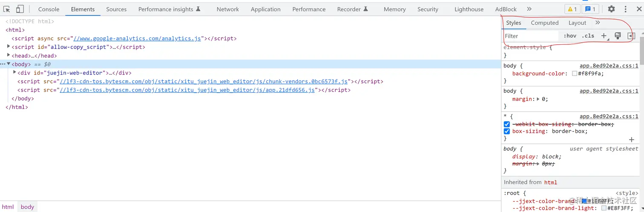Expand the allow-copy_script script node
The height and width of the screenshot is (212, 644).
[9, 46]
